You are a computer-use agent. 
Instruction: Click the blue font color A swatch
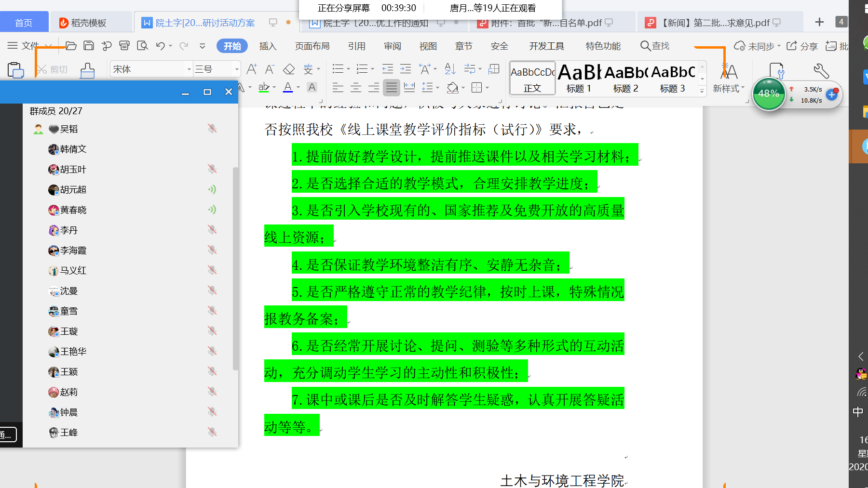click(288, 88)
